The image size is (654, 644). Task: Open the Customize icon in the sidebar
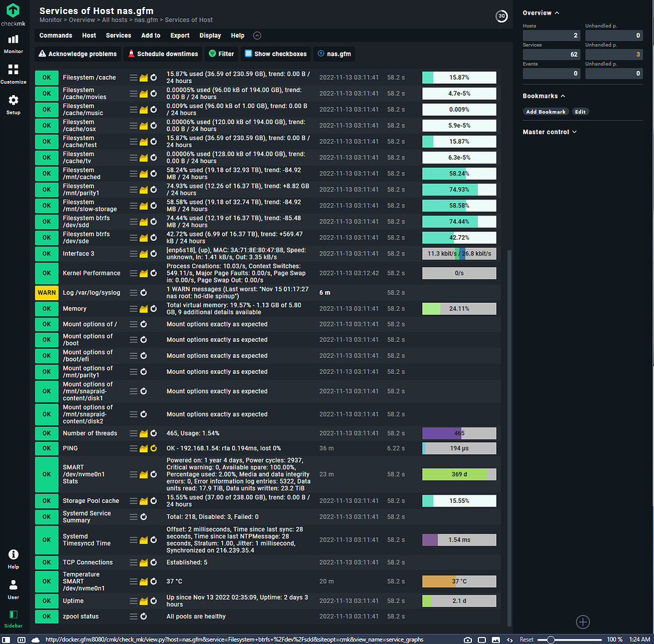pos(13,69)
